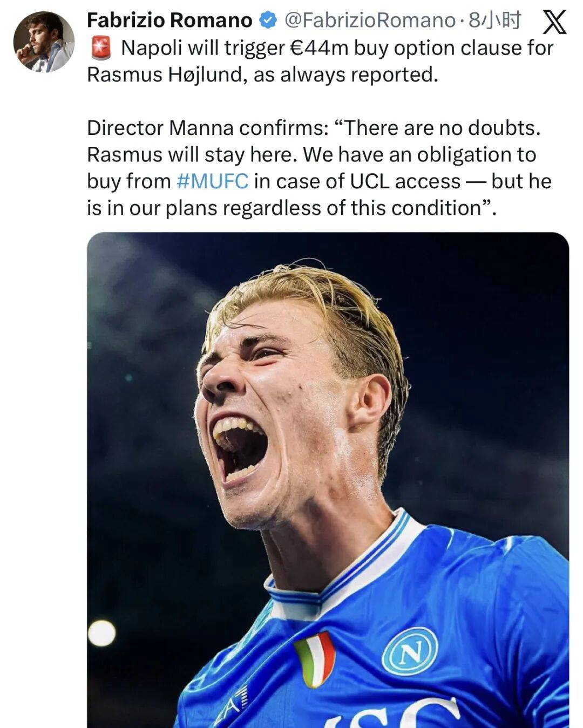Click the words Director Manna confirms
This screenshot has width=583, height=728.
[x=207, y=128]
